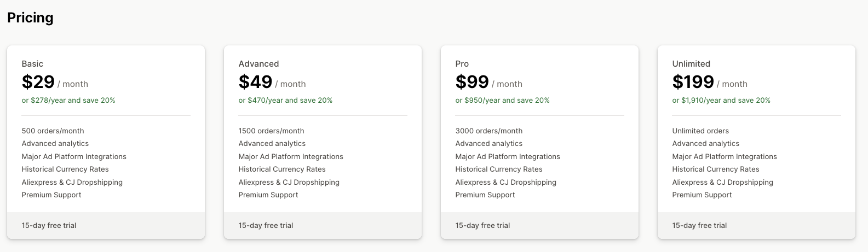This screenshot has width=868, height=252.
Task: Click Pro plan's 15-day free trial footer
Action: (x=482, y=226)
